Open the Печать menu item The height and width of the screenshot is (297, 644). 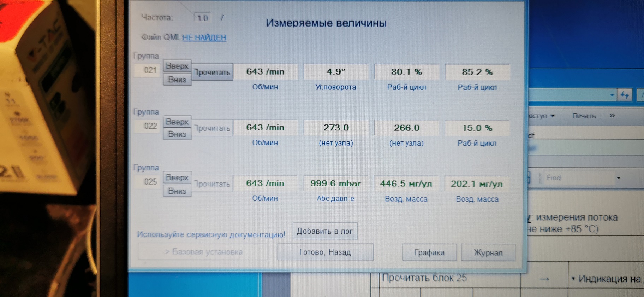(x=584, y=116)
